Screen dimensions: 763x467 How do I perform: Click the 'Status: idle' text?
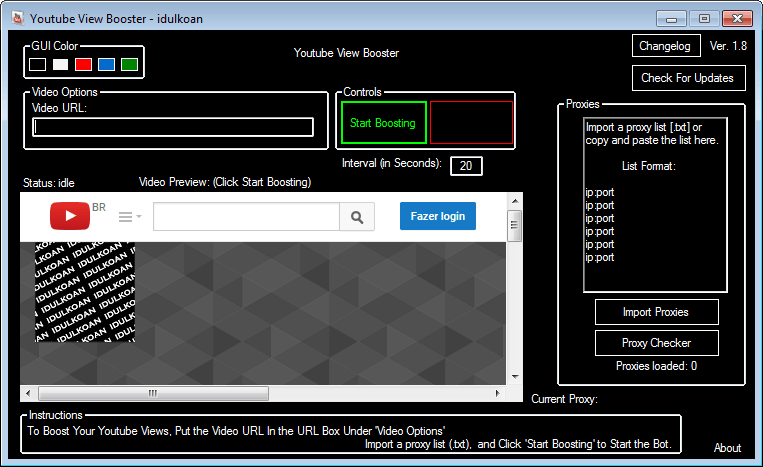[49, 183]
